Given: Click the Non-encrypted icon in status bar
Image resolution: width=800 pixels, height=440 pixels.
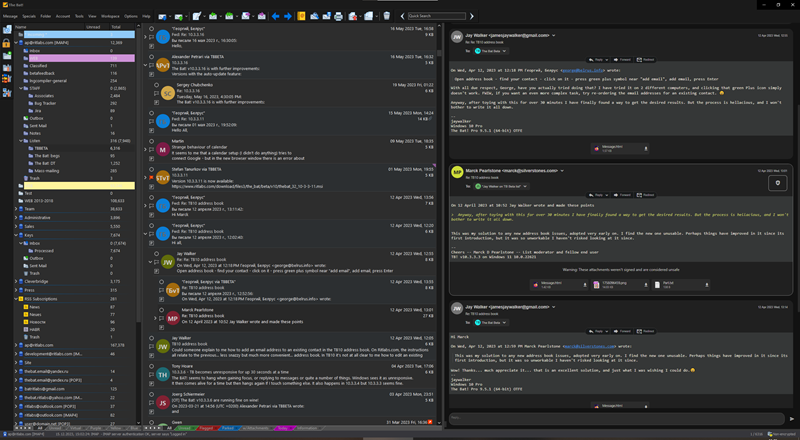Looking at the screenshot, I should coord(770,434).
